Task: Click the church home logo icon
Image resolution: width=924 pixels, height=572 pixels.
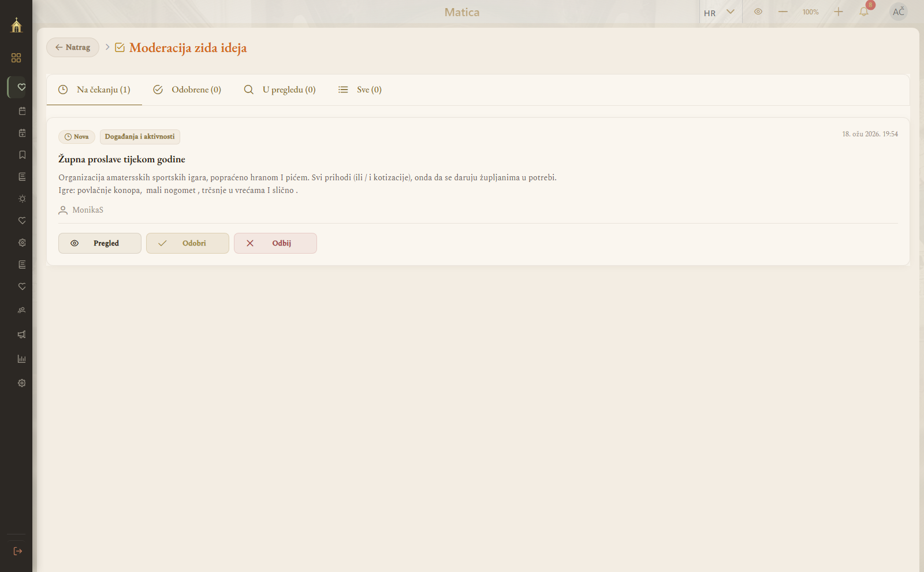Action: pos(16,25)
